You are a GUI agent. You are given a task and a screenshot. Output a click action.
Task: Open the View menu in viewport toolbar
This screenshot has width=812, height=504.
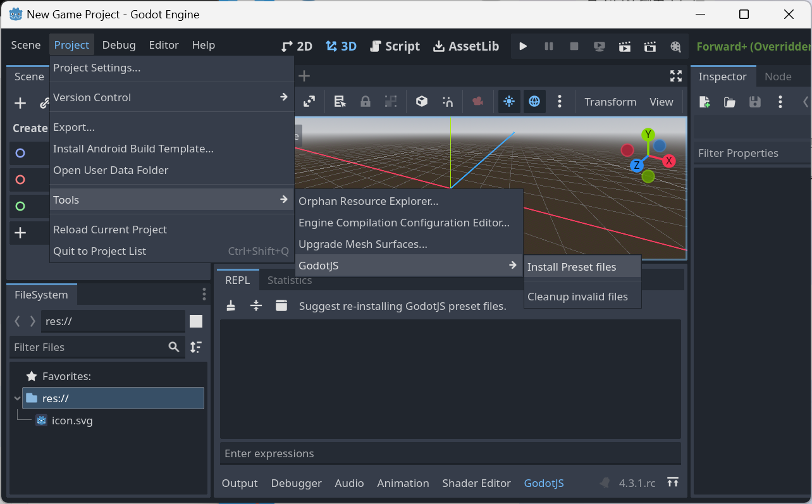click(661, 102)
